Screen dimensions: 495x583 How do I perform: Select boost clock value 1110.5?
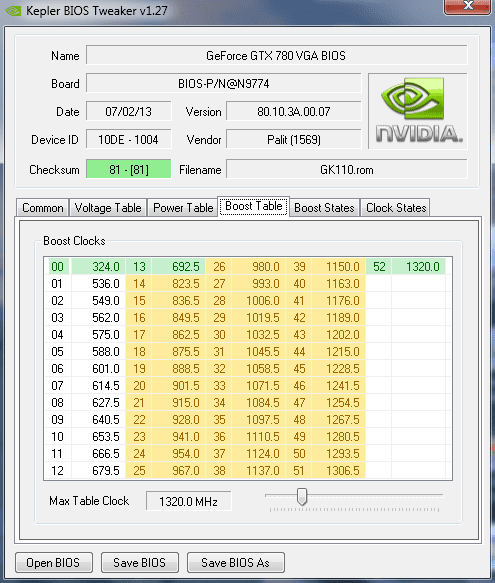coord(258,437)
